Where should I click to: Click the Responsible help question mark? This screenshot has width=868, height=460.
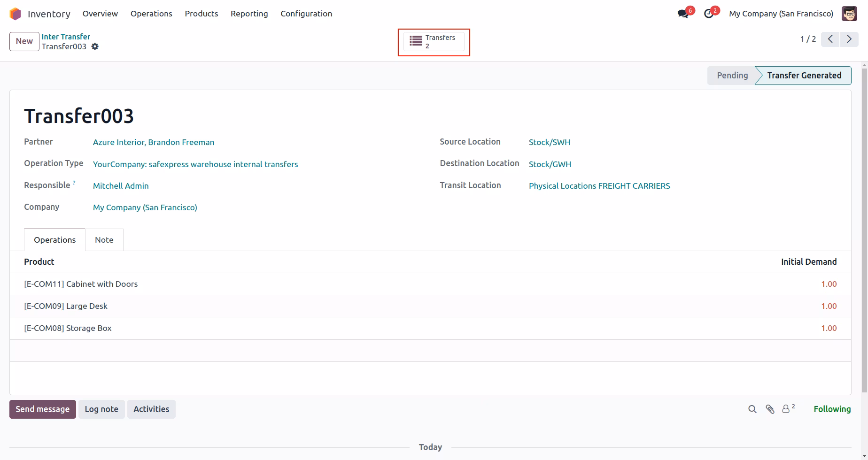(74, 183)
